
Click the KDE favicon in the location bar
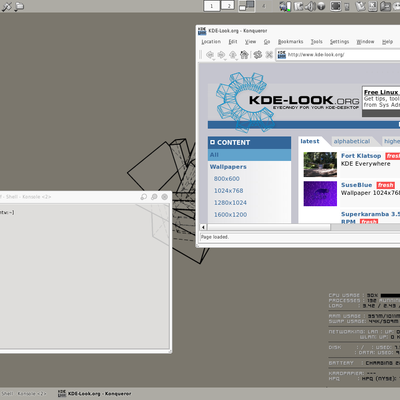click(x=282, y=55)
